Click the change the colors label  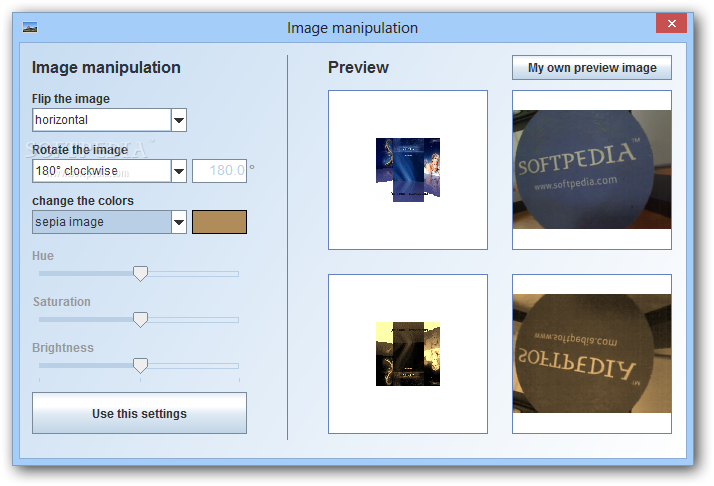(x=83, y=201)
